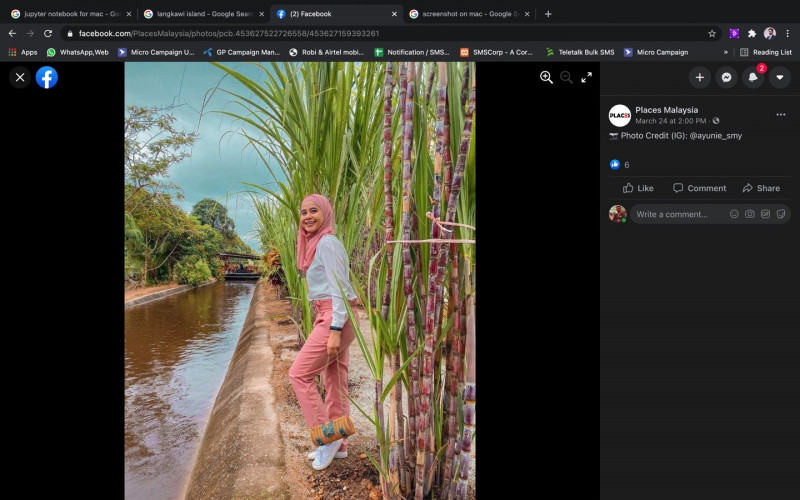This screenshot has width=800, height=500.
Task: Zoom in on the photo
Action: tap(546, 77)
